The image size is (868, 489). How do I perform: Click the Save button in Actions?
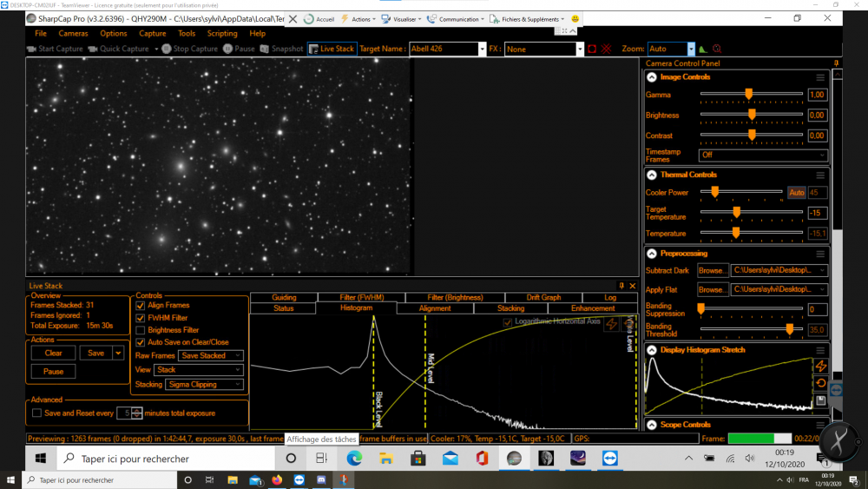coord(95,353)
